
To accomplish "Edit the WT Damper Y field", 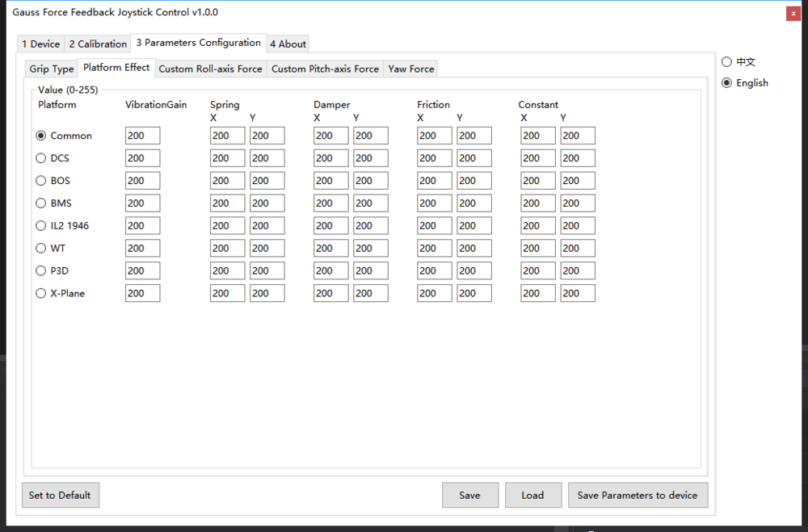I will [371, 248].
